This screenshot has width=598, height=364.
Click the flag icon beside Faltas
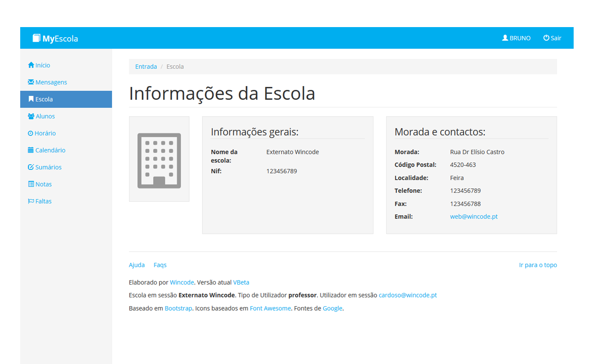[31, 201]
